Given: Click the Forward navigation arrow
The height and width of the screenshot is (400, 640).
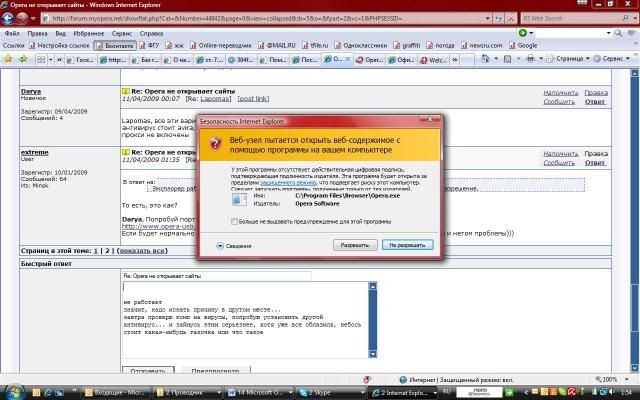Looking at the screenshot, I should tap(22, 18).
